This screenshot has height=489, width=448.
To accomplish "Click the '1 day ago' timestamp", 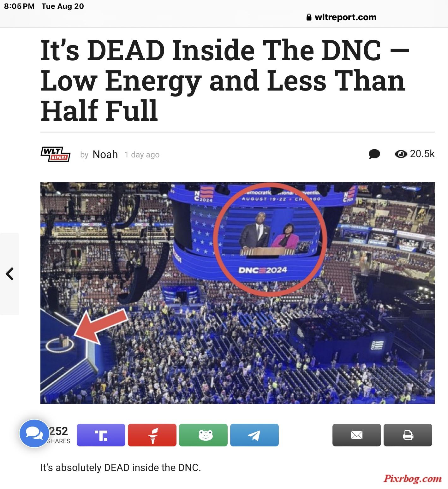I will coord(142,155).
